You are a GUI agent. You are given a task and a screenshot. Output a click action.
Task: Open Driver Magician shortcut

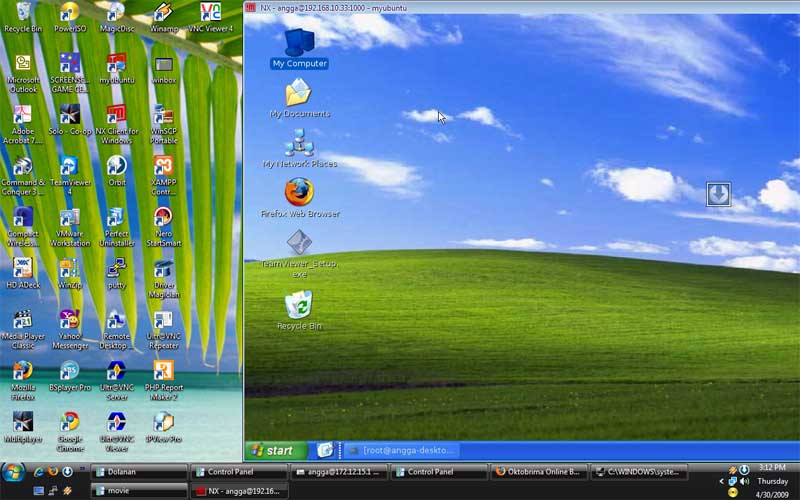tap(163, 278)
